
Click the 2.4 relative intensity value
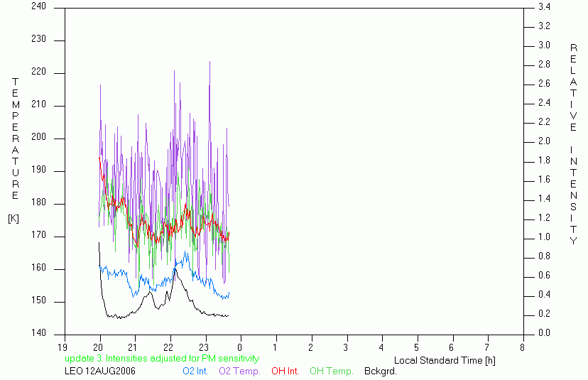point(544,103)
